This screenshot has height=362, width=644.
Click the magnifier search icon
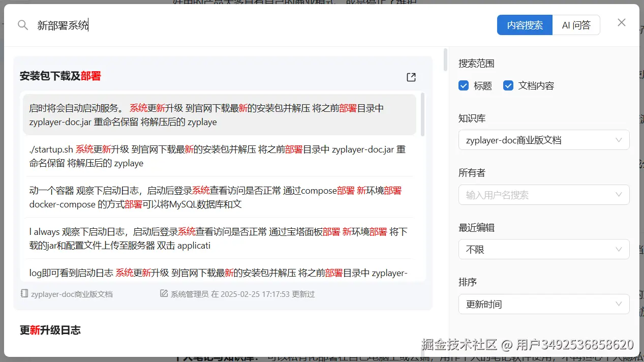coord(22,25)
